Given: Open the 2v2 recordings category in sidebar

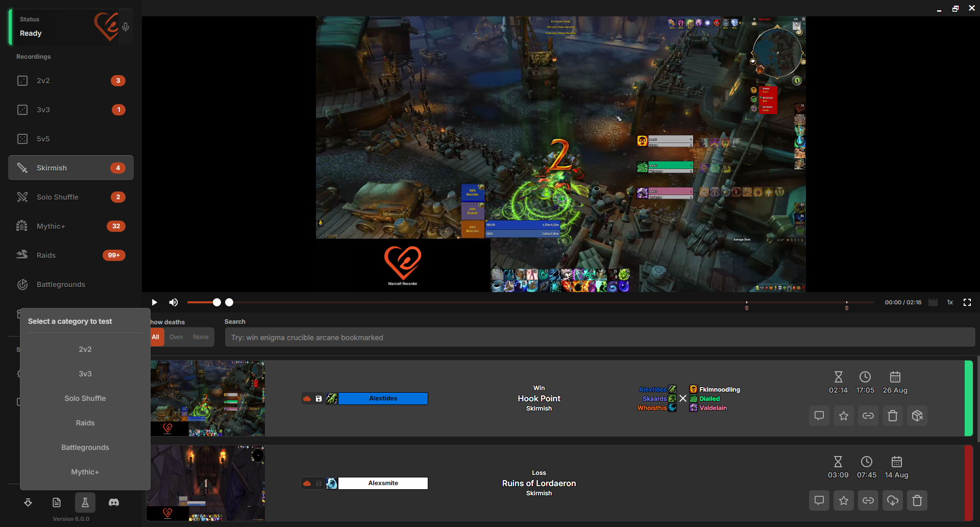Looking at the screenshot, I should [x=71, y=81].
